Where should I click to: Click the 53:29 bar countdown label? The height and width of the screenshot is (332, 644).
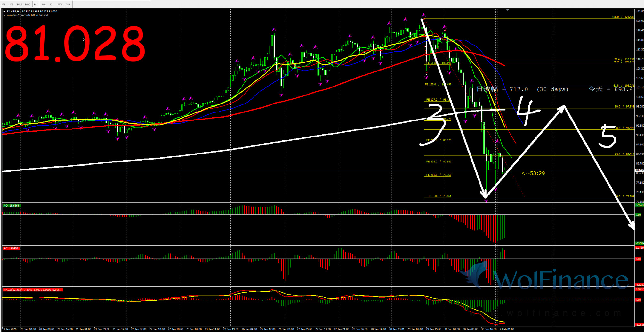[533, 173]
